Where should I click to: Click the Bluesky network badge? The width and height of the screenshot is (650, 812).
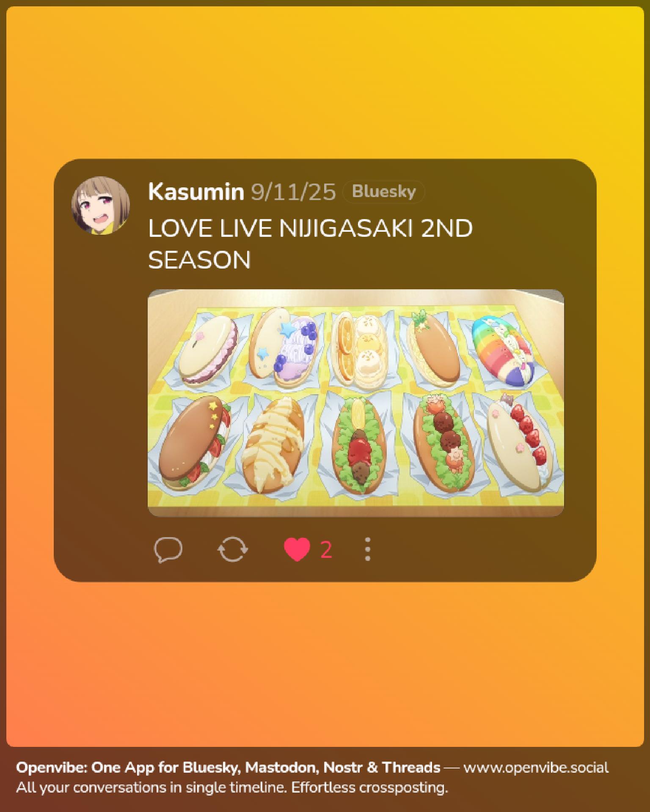tap(383, 192)
